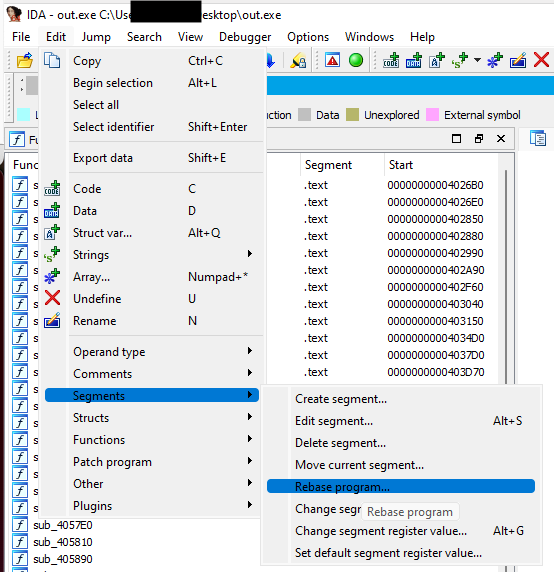
Task: Click the green circle run icon
Action: (356, 60)
